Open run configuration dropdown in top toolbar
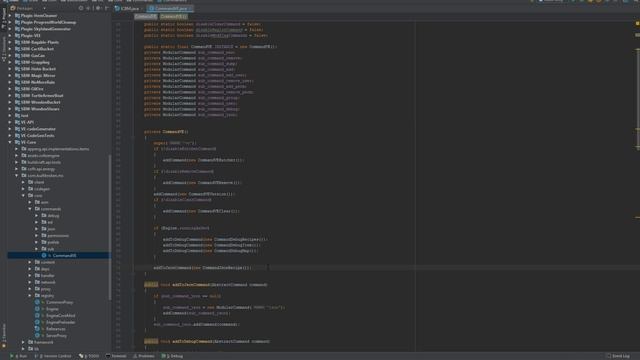This screenshot has width=640, height=360. pos(551,1)
